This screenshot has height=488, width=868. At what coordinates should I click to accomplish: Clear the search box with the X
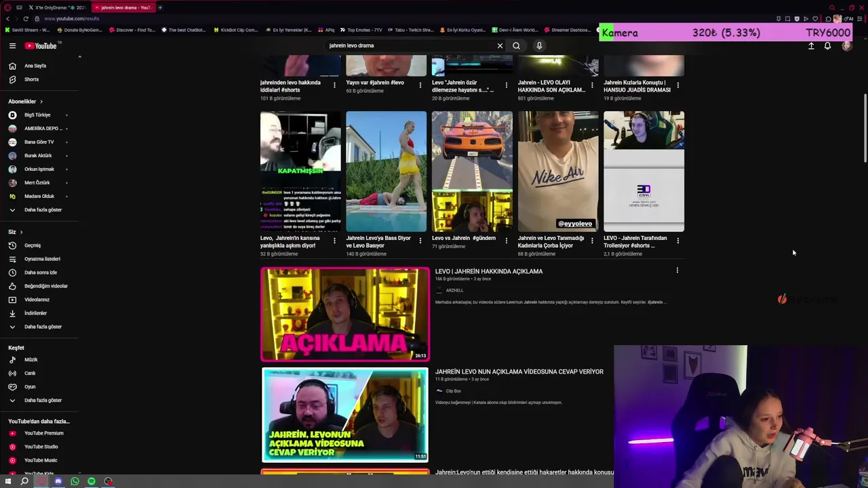pyautogui.click(x=500, y=46)
